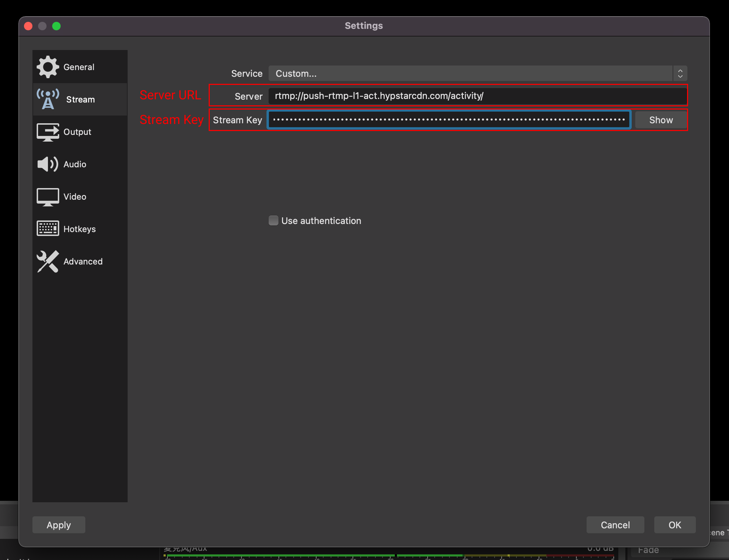Confirm settings with OK button
The height and width of the screenshot is (560, 729).
(674, 525)
